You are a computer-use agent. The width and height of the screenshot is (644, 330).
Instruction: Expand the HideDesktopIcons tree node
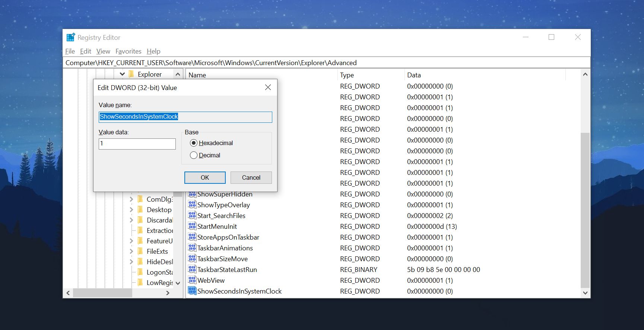131,262
